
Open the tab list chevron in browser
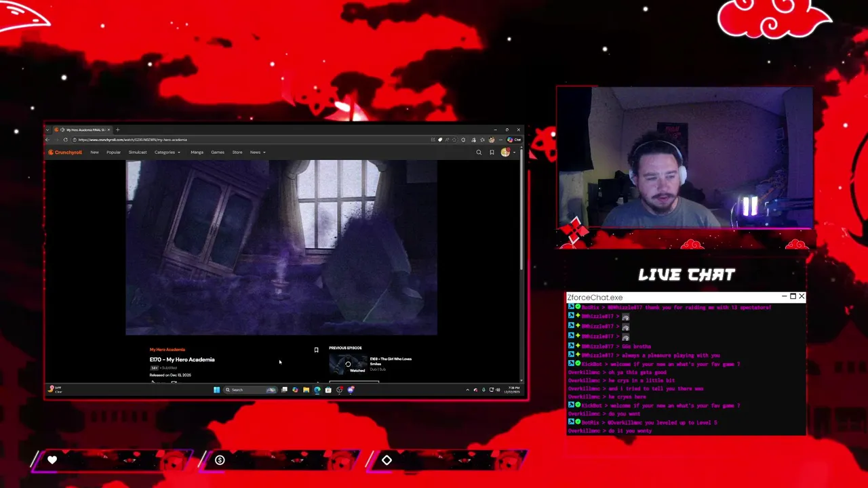pos(47,129)
